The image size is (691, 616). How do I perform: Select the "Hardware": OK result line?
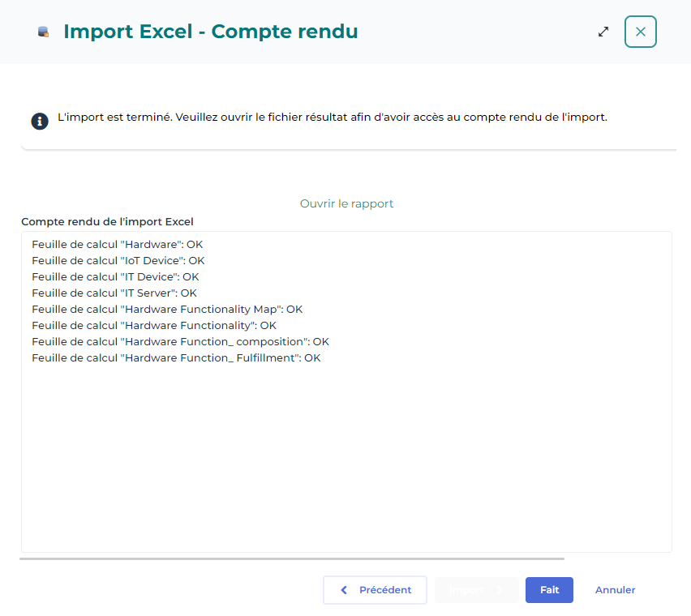116,244
